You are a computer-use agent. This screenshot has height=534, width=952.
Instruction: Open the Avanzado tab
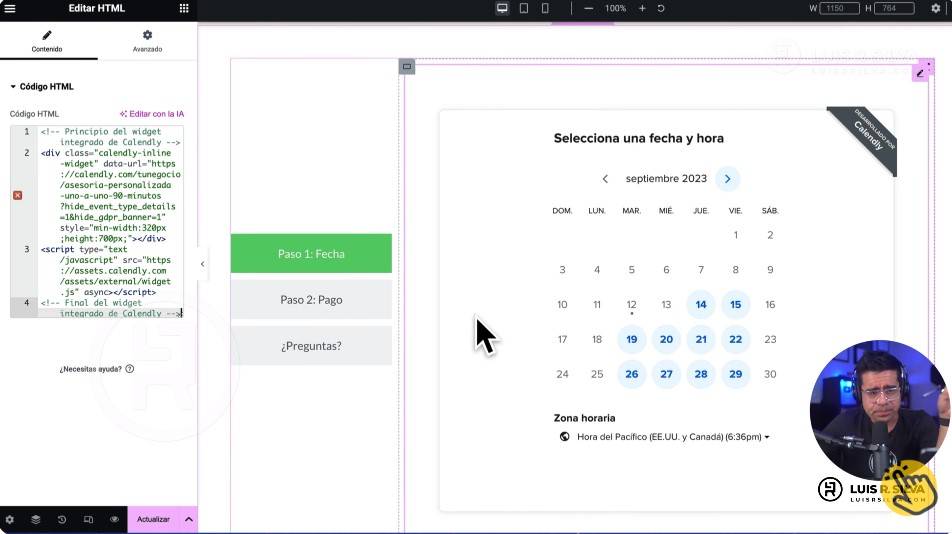click(x=148, y=41)
